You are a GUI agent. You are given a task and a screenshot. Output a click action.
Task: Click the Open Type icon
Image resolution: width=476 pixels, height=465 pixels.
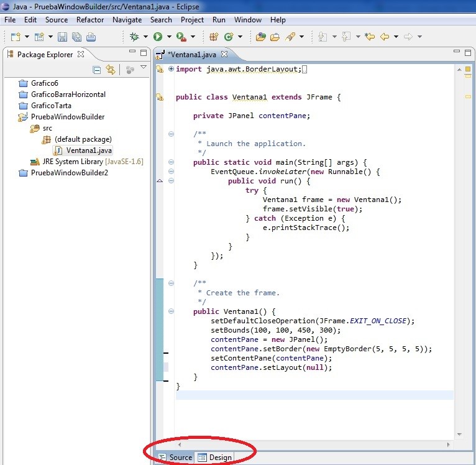tap(261, 37)
